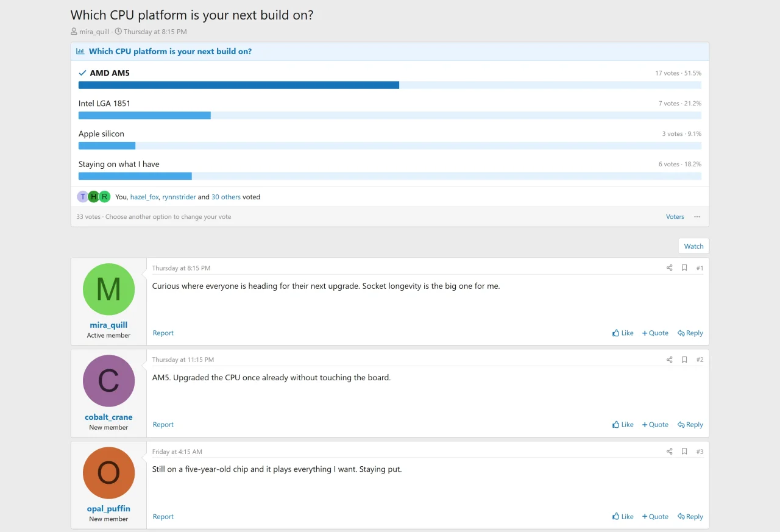
Task: Open mira_quill's large M avatar
Action: (108, 289)
